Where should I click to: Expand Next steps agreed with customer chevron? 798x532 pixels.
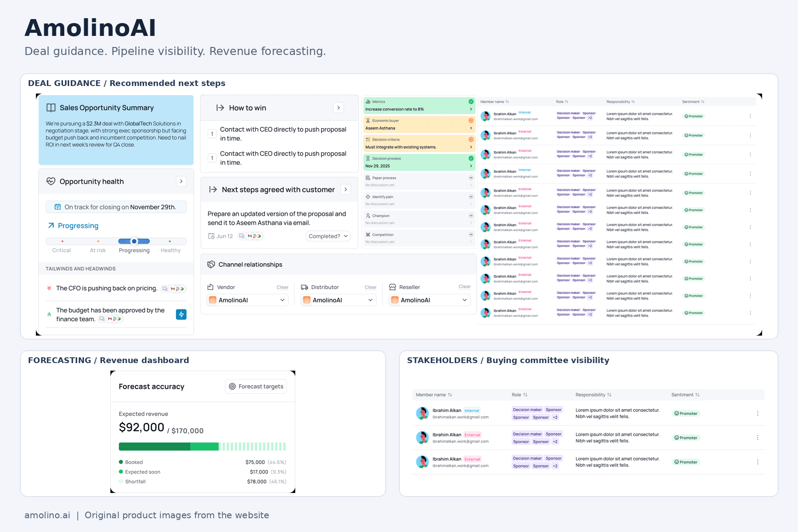345,189
